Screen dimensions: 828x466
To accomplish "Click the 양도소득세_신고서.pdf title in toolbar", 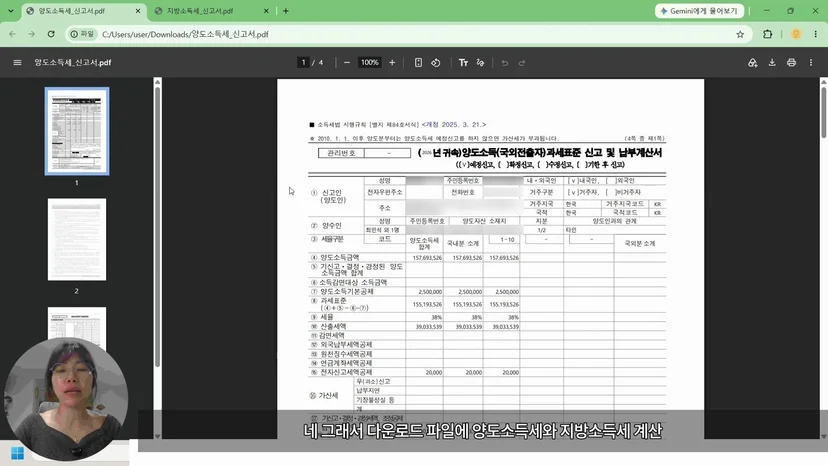I will click(73, 62).
